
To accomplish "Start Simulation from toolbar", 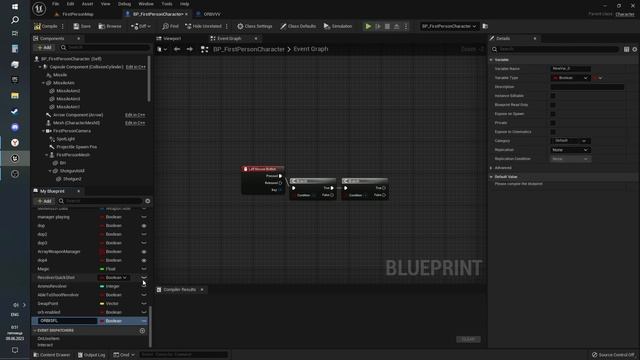I will coord(338,26).
